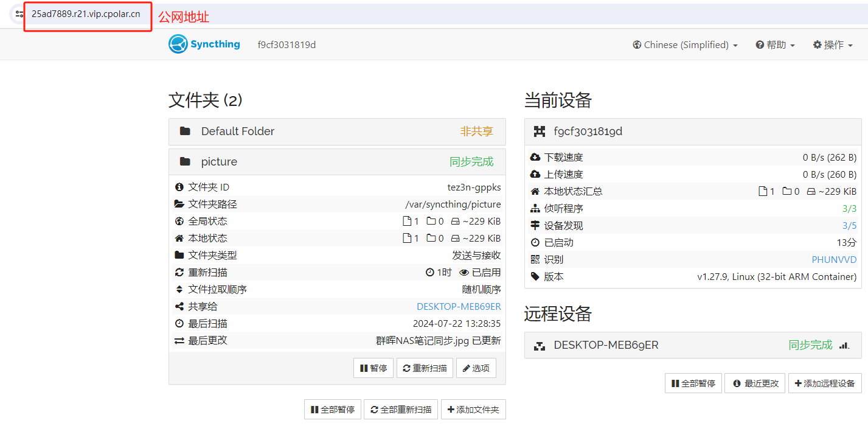The height and width of the screenshot is (437, 868).
Task: Click the clock icon for 已启动
Action: click(x=535, y=242)
